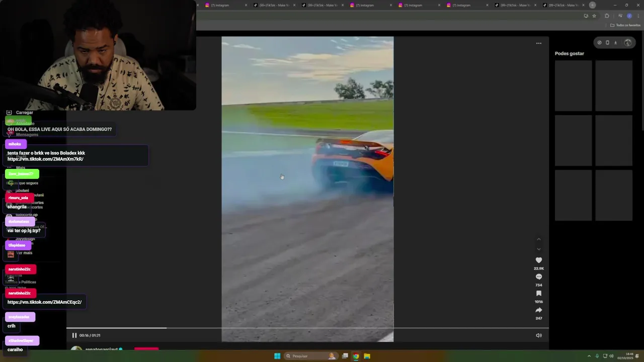Click the 22.9K likes count
Viewport: 644px width, 362px height.
point(539,268)
